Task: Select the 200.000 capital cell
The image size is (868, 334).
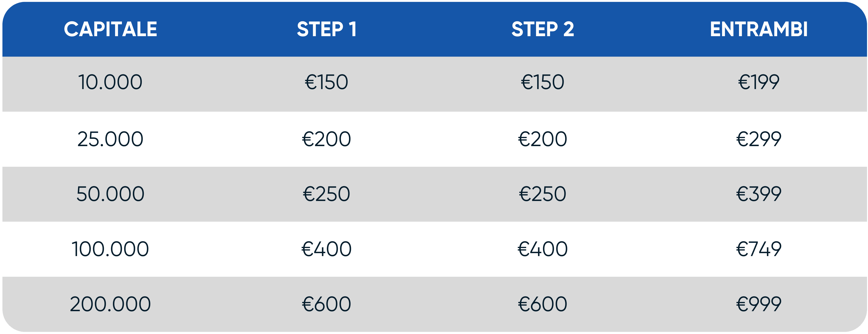Action: 110,304
